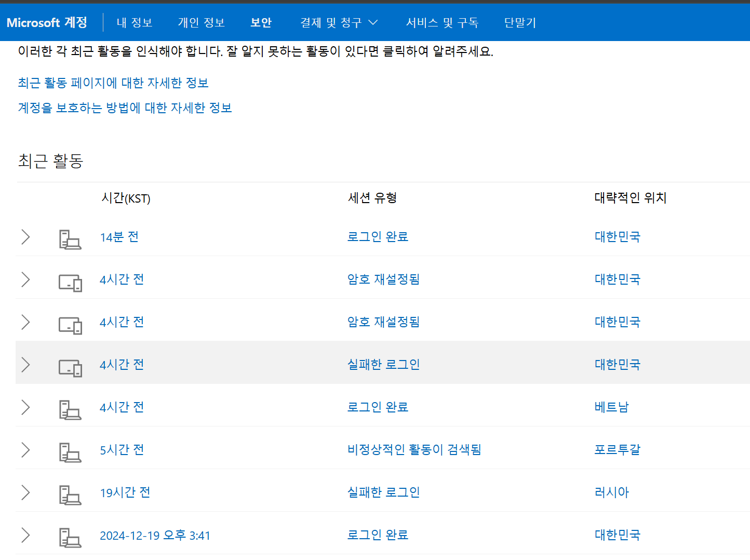The height and width of the screenshot is (560, 750).
Task: Open 최근 활동 페이지에 대한 자세한 정보 link
Action: point(113,83)
